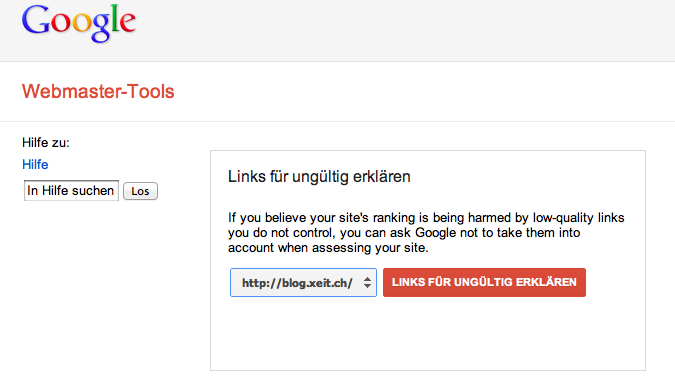This screenshot has width=675, height=382.
Task: Click the red LINKS FÜR UNGÜLTIG ERKLÄREN button
Action: (x=484, y=283)
